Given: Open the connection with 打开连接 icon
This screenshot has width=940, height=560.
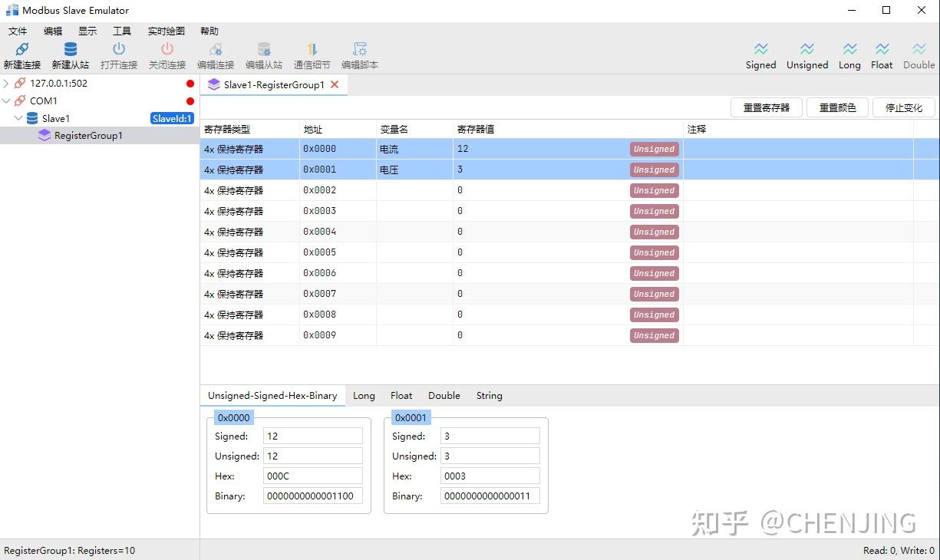Looking at the screenshot, I should point(118,54).
